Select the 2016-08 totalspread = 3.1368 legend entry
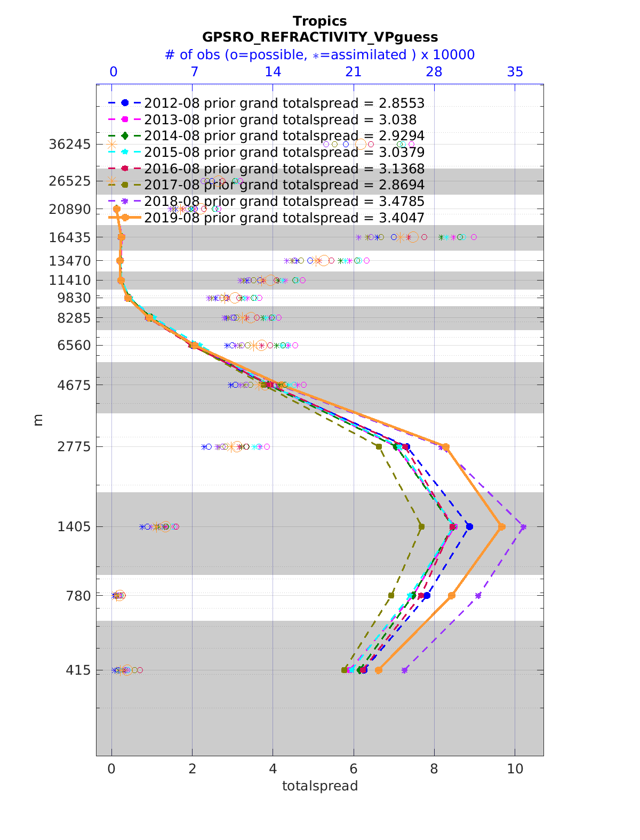This screenshot has width=640, height=840. click(x=284, y=169)
